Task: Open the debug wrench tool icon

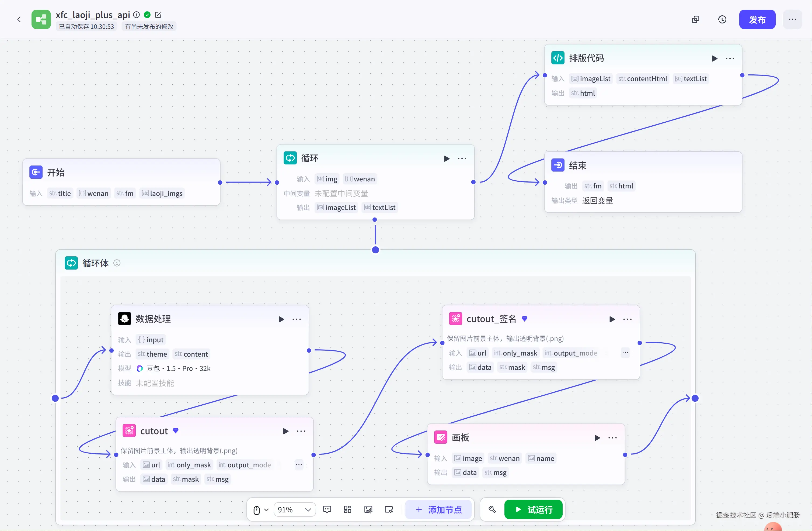Action: click(492, 509)
